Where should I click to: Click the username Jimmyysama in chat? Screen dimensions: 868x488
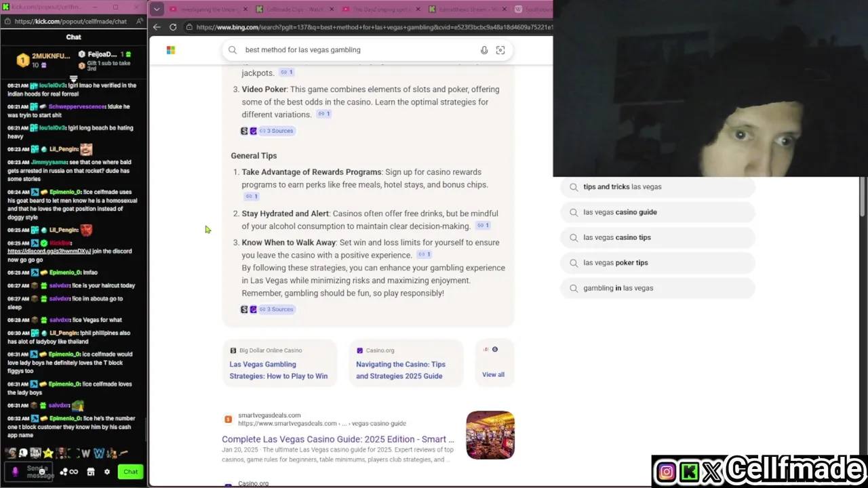(49, 163)
